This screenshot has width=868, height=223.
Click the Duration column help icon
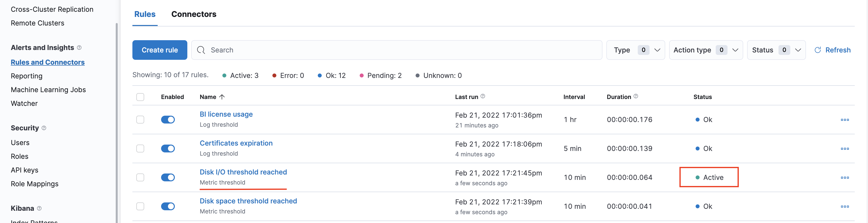tap(636, 96)
